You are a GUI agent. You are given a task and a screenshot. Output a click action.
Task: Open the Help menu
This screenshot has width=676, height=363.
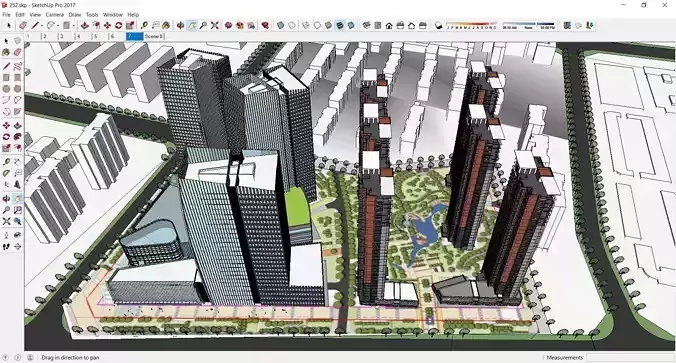[133, 15]
